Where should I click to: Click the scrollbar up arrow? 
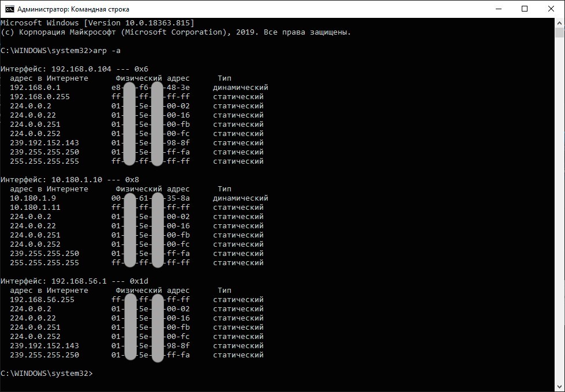tap(559, 23)
